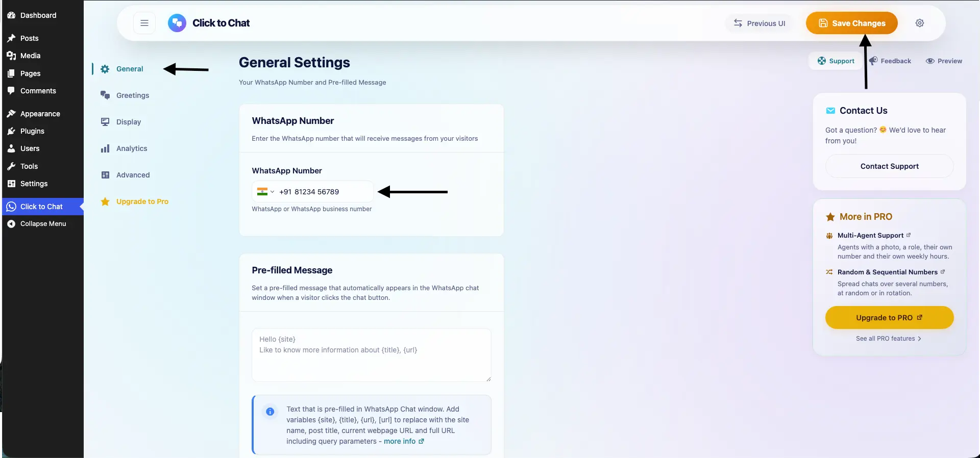
Task: Click the Advanced sliders icon
Action: 105,175
